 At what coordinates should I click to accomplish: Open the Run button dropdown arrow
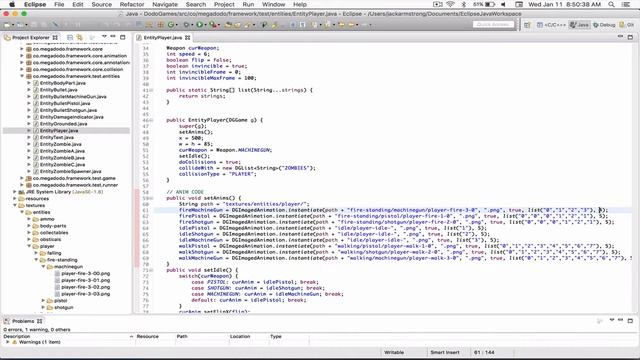[205, 25]
